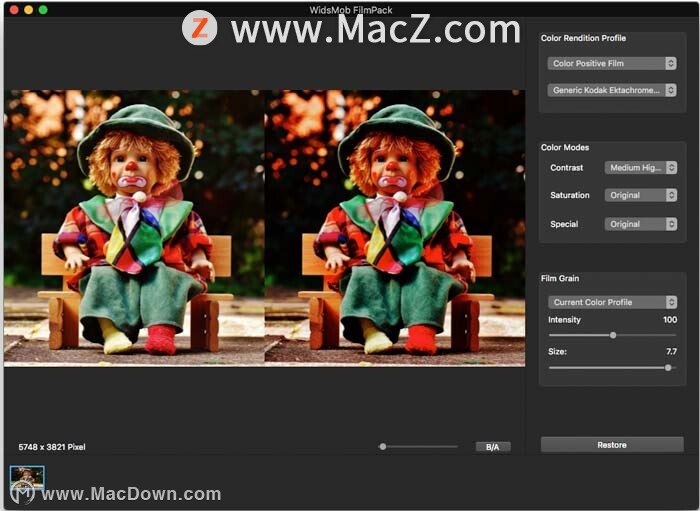Click the Color Modes heading
Viewport: 700px width, 511px height.
tap(565, 148)
